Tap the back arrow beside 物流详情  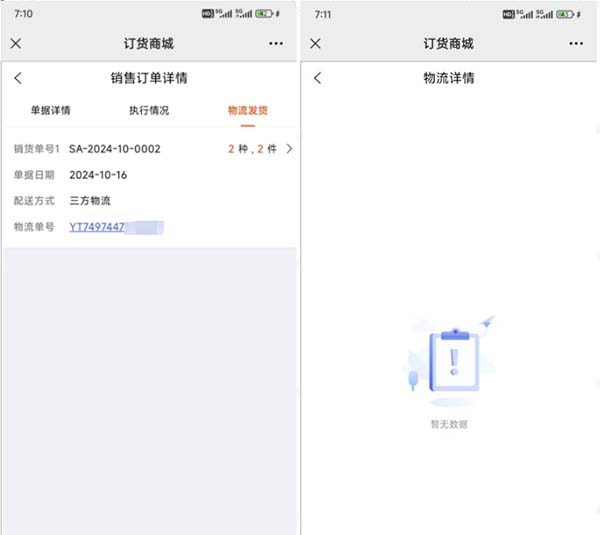318,78
